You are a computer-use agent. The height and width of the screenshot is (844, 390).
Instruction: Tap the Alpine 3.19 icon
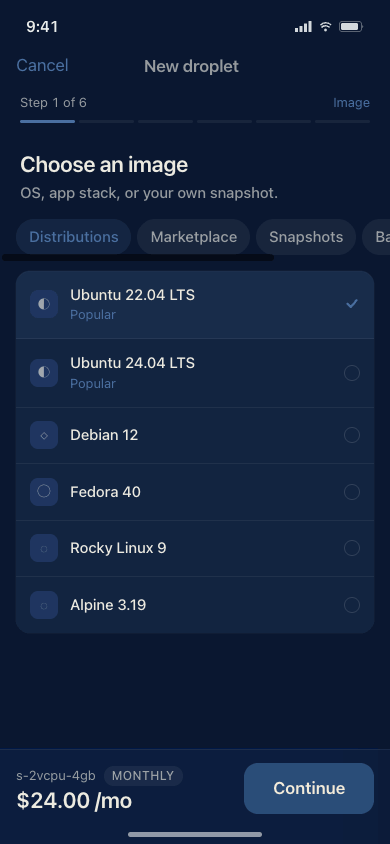pos(44,605)
